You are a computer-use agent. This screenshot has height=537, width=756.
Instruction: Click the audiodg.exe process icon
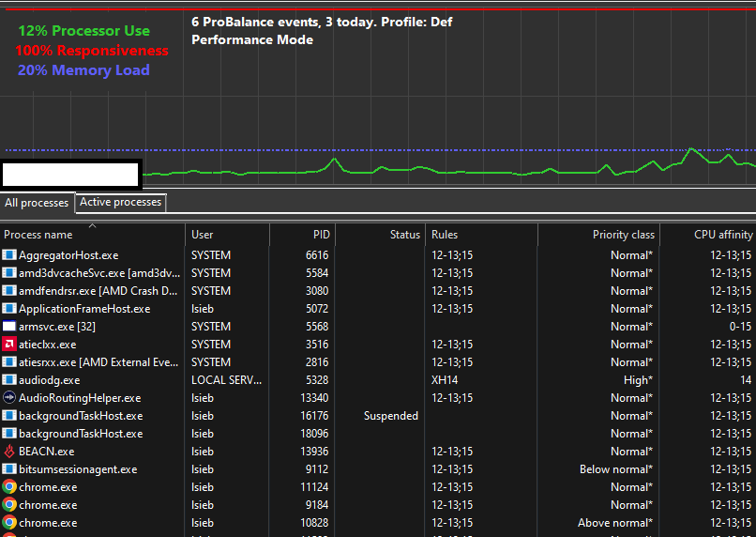click(x=9, y=379)
